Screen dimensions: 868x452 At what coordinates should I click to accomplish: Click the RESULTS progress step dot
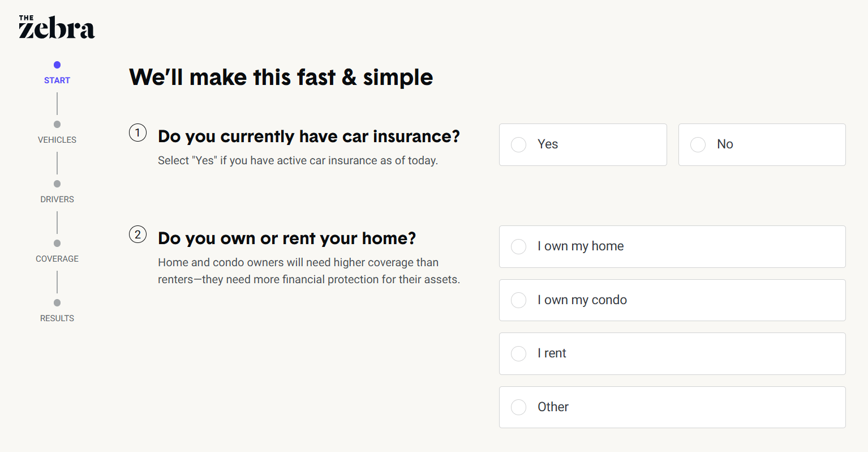57,302
